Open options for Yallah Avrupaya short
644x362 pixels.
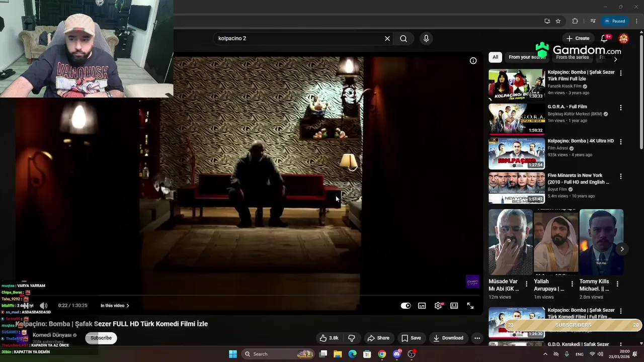coord(572,284)
